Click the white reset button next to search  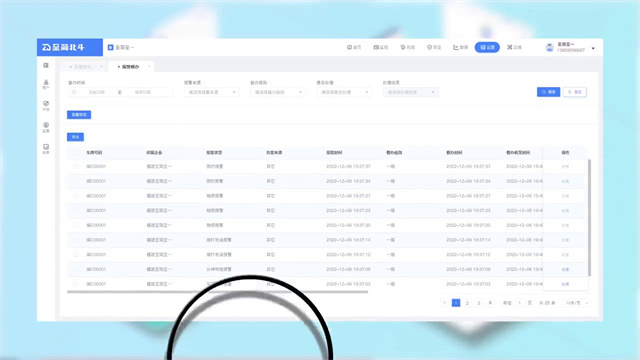(x=575, y=92)
